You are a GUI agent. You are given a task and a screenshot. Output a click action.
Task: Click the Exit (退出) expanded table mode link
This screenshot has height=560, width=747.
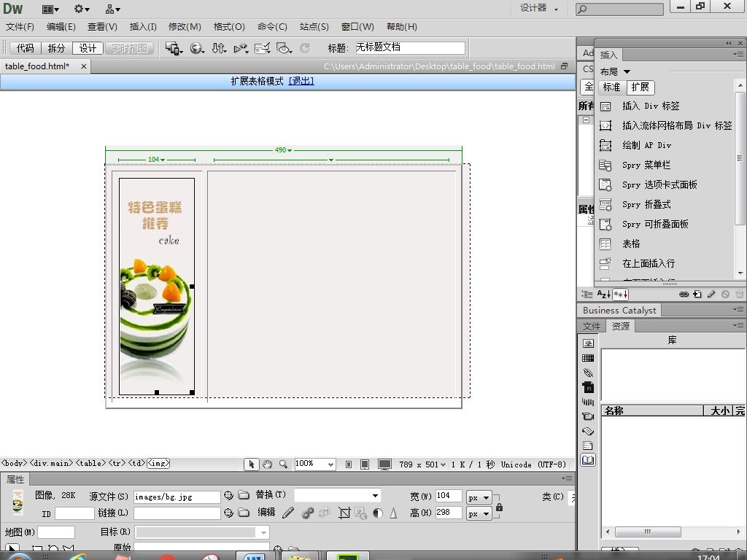pos(301,81)
